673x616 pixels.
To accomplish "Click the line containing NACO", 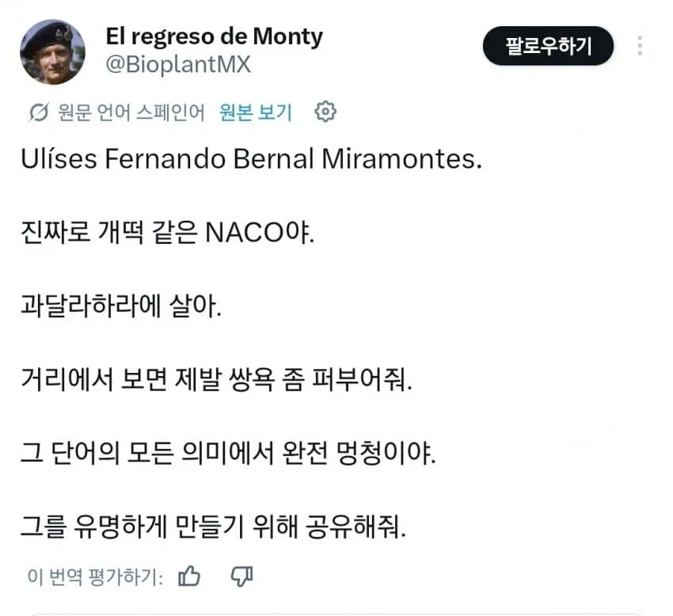I will click(167, 233).
